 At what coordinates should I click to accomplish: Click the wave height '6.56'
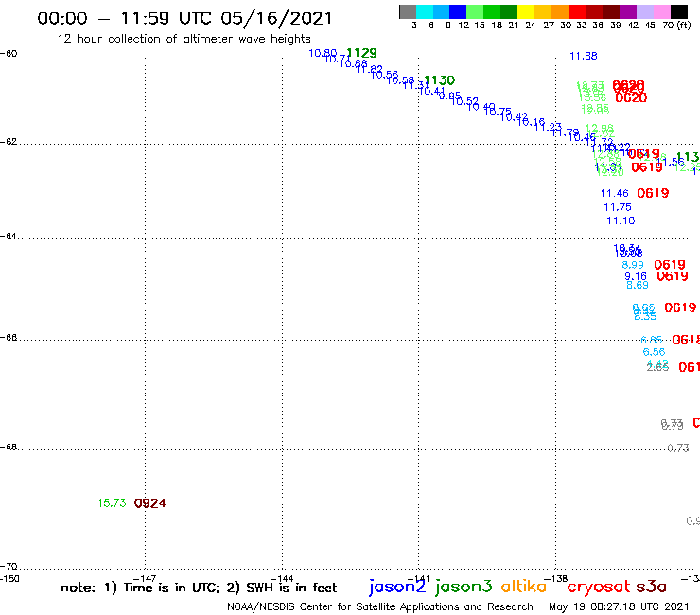(654, 352)
